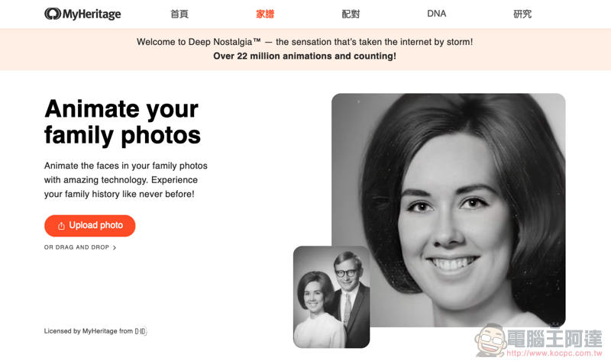Click the Animate your family photos heading
Screen dimensions: 611x364
tap(122, 122)
